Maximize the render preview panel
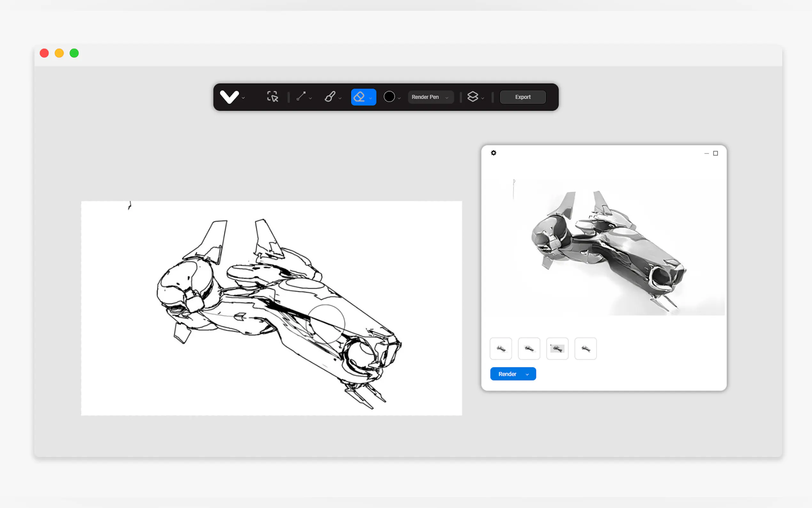Viewport: 812px width, 508px height. [715, 153]
